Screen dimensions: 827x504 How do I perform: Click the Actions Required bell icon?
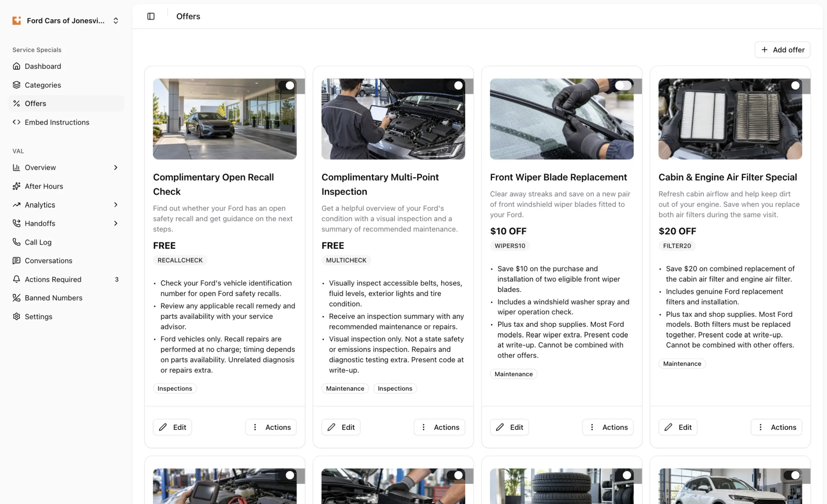point(17,279)
